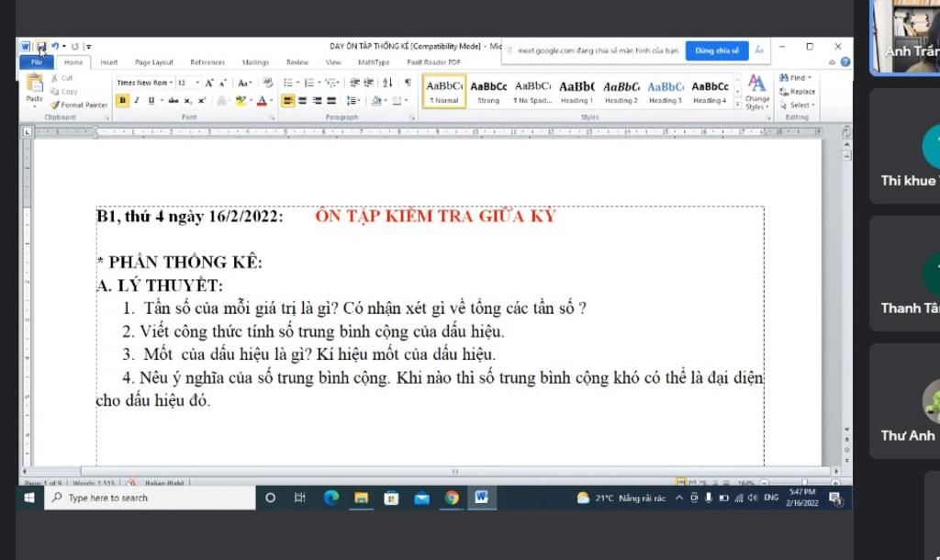The image size is (940, 560).
Task: Open Thư Anh participant tile in Meet
Action: (x=905, y=400)
